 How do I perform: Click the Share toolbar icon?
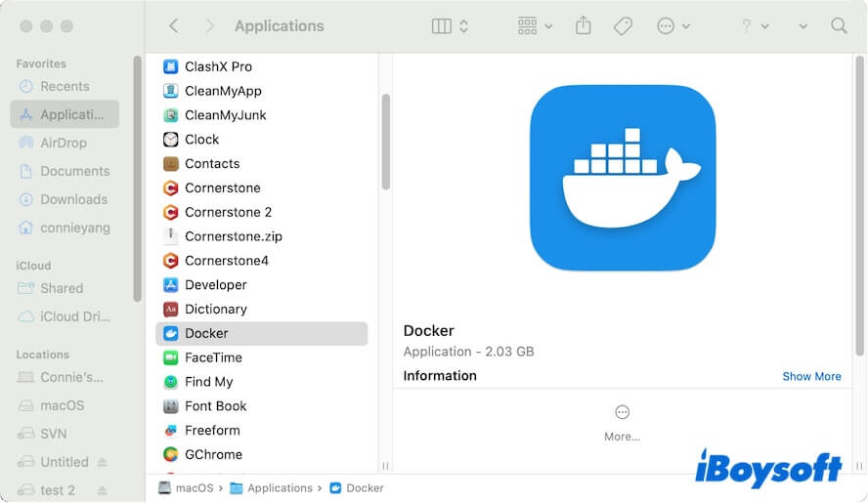tap(583, 25)
